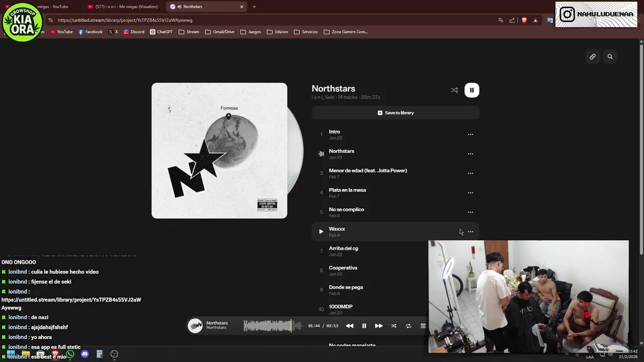Select track Cooperativa
The image size is (644, 362).
pos(370,270)
